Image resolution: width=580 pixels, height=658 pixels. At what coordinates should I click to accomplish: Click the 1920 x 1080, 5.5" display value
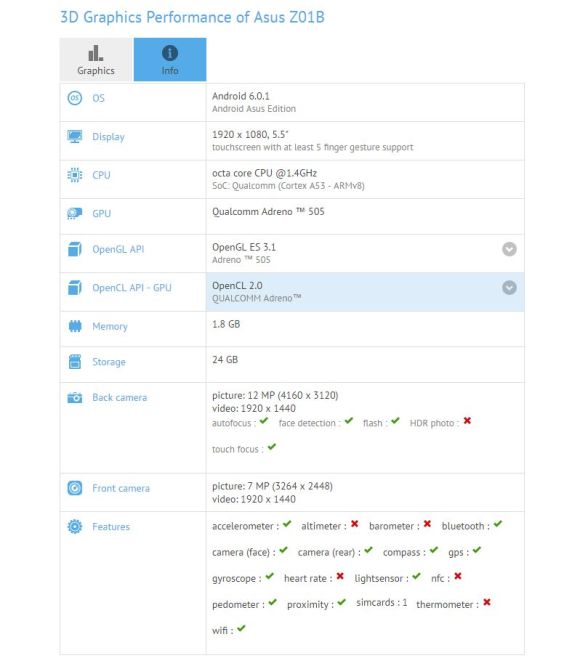click(250, 135)
